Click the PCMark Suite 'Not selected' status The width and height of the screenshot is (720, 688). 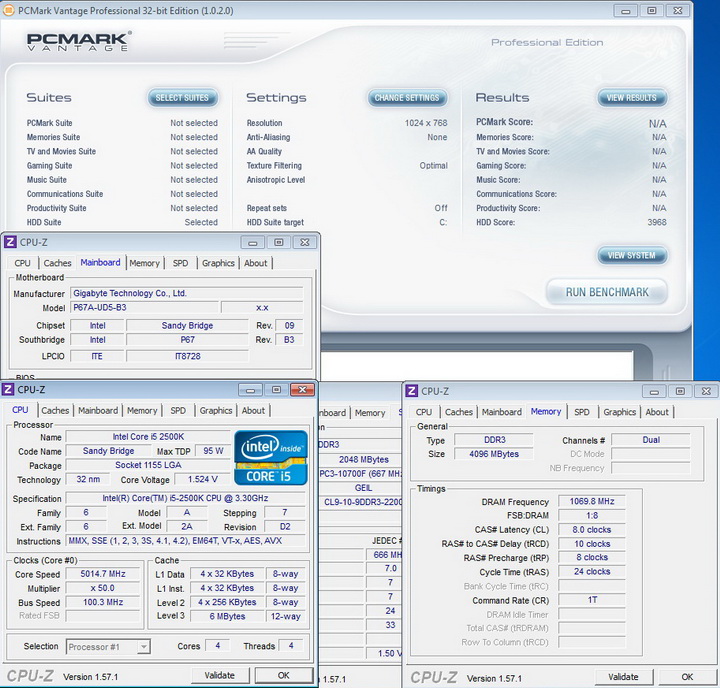click(x=194, y=123)
